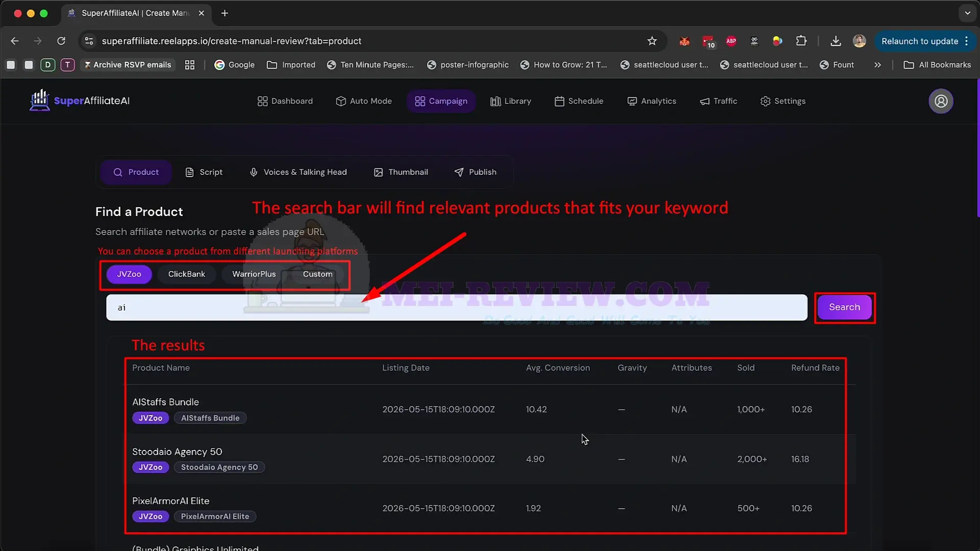
Task: Open the Google bookmark
Action: (x=234, y=65)
